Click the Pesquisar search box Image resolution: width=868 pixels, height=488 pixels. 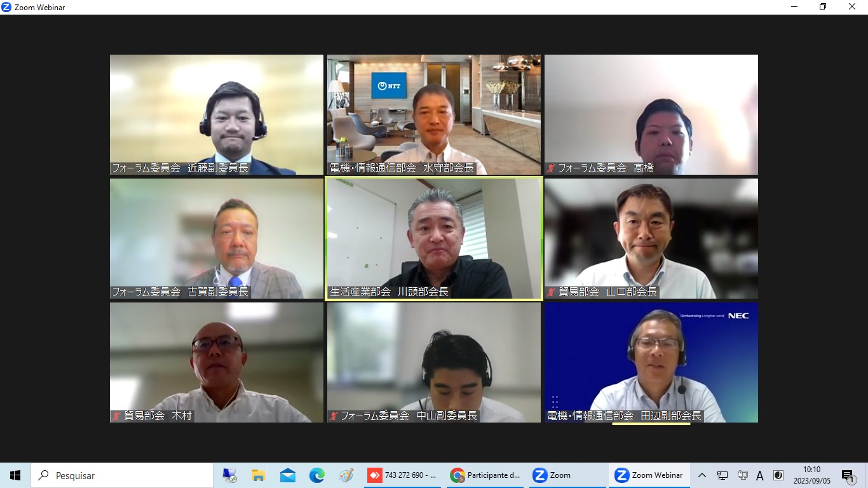coord(122,475)
